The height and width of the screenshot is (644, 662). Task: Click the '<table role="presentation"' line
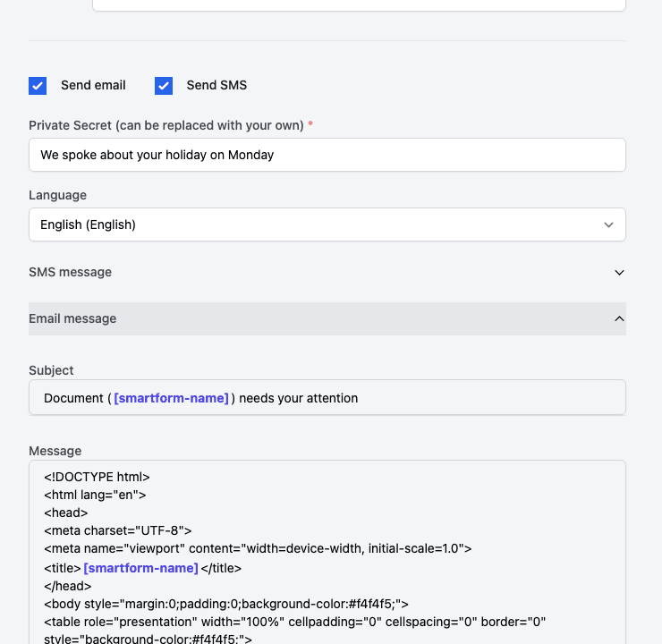pos(294,622)
